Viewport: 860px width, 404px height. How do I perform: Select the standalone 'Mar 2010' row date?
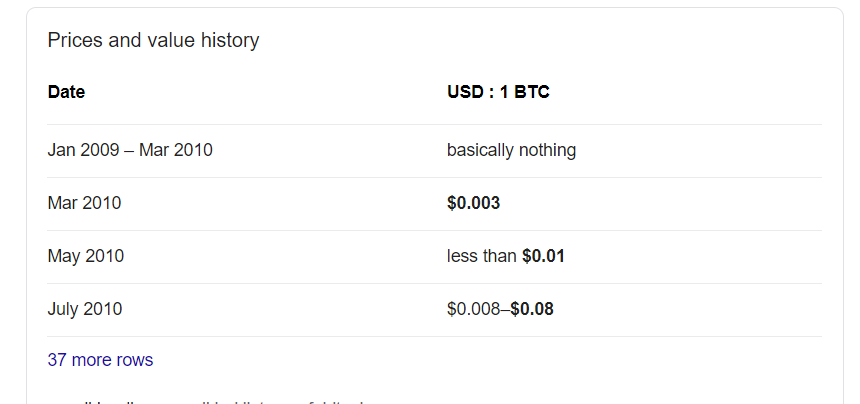pyautogui.click(x=84, y=203)
